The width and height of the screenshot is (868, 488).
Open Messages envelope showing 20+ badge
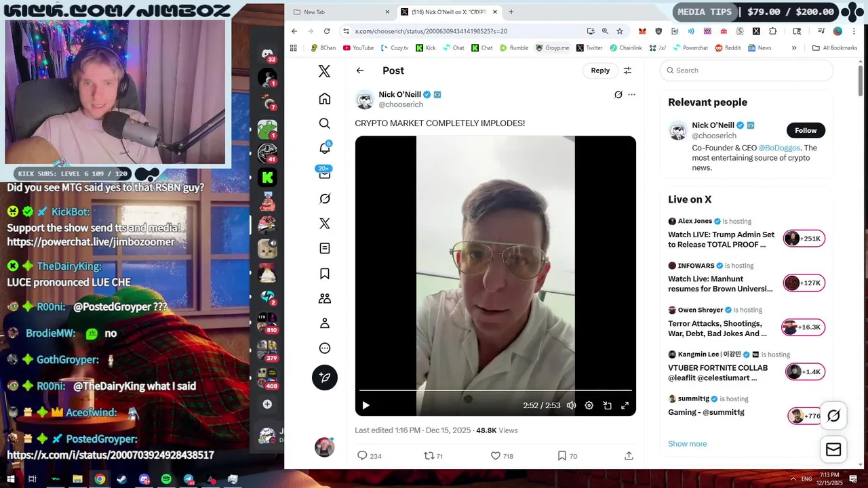pos(324,173)
